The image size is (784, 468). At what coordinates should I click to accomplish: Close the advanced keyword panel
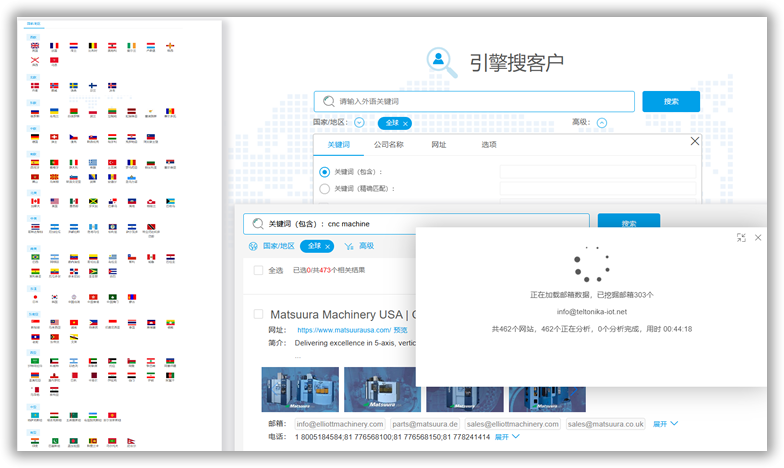[695, 142]
